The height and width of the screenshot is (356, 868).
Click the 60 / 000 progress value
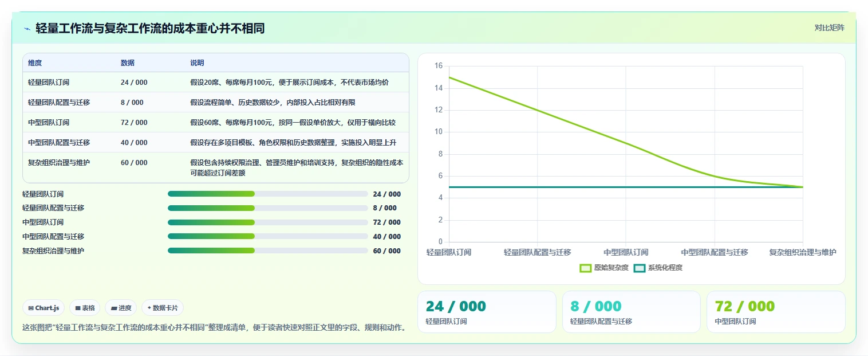click(x=386, y=251)
